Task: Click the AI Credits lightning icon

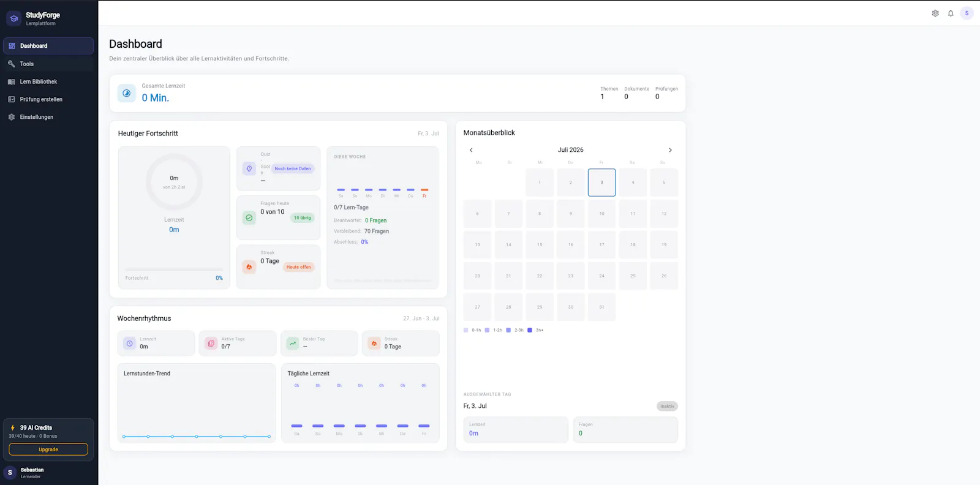Action: (x=13, y=427)
